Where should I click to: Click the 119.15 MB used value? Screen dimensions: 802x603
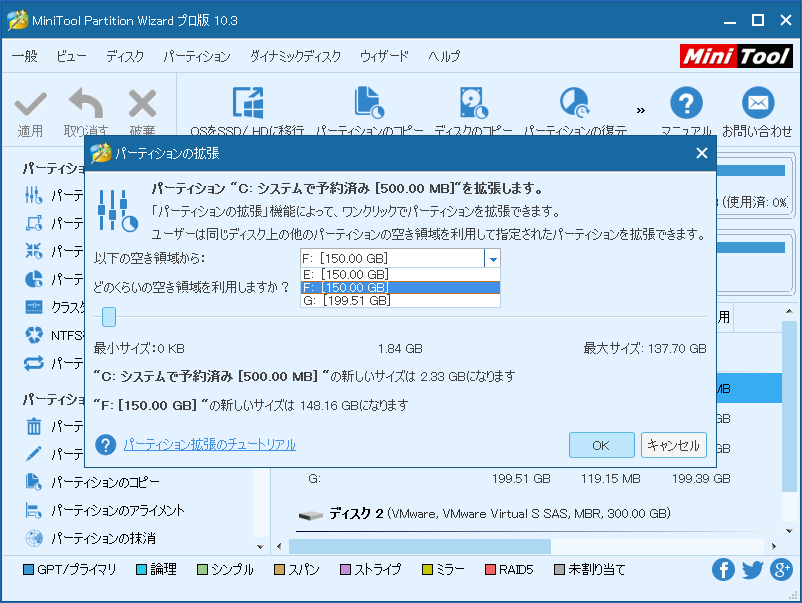611,479
